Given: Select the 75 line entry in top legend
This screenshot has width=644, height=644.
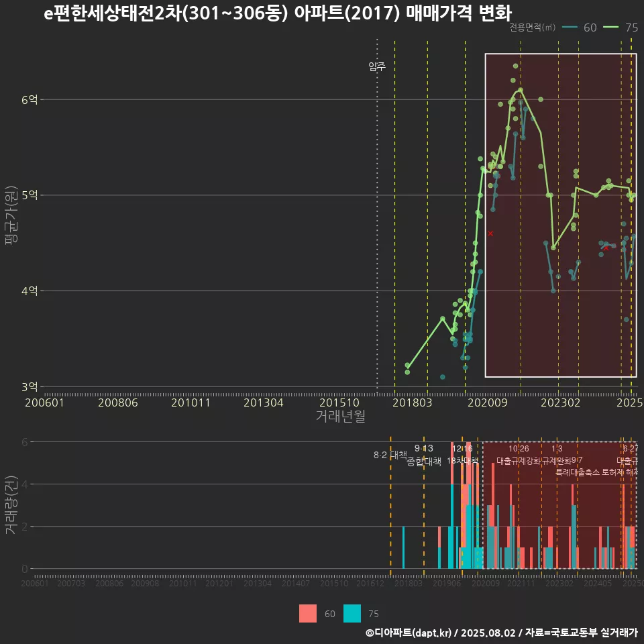Looking at the screenshot, I should (621, 28).
